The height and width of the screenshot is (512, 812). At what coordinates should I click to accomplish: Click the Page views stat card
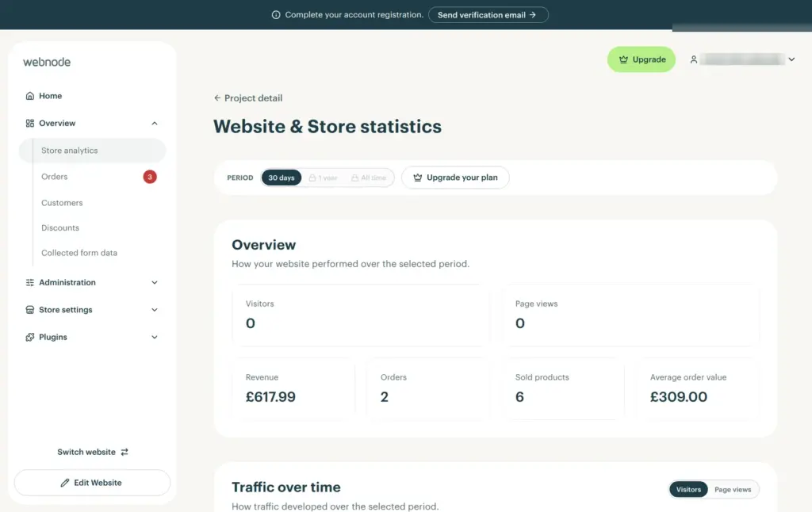[630, 315]
